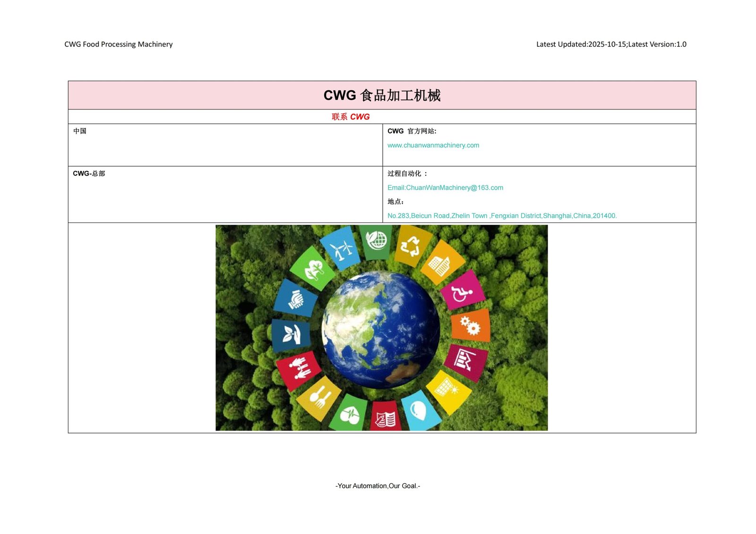Screen dimensions: 756x534
Task: Click the Beicun Road Shanghai address link
Action: pyautogui.click(x=502, y=216)
